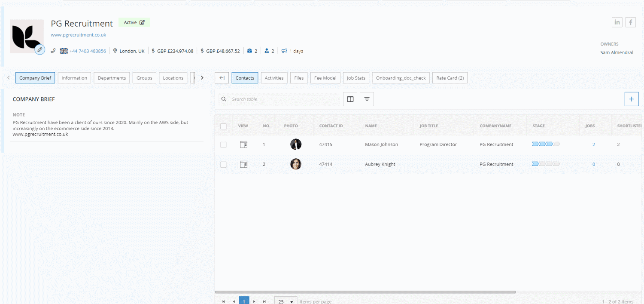
Task: Select the Contacts tab
Action: click(245, 78)
